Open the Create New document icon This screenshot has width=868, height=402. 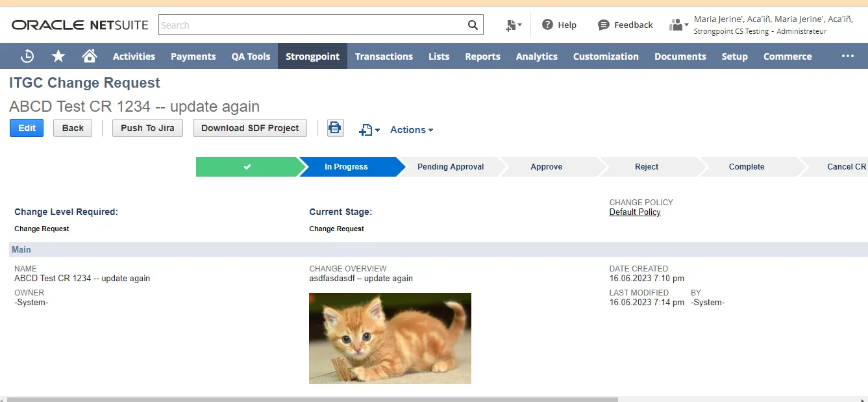click(x=514, y=25)
